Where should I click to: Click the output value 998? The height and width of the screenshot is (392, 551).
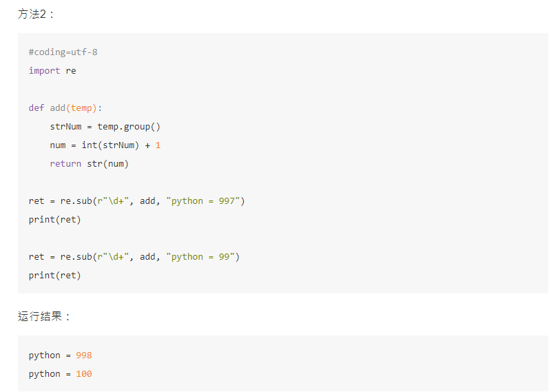[84, 355]
